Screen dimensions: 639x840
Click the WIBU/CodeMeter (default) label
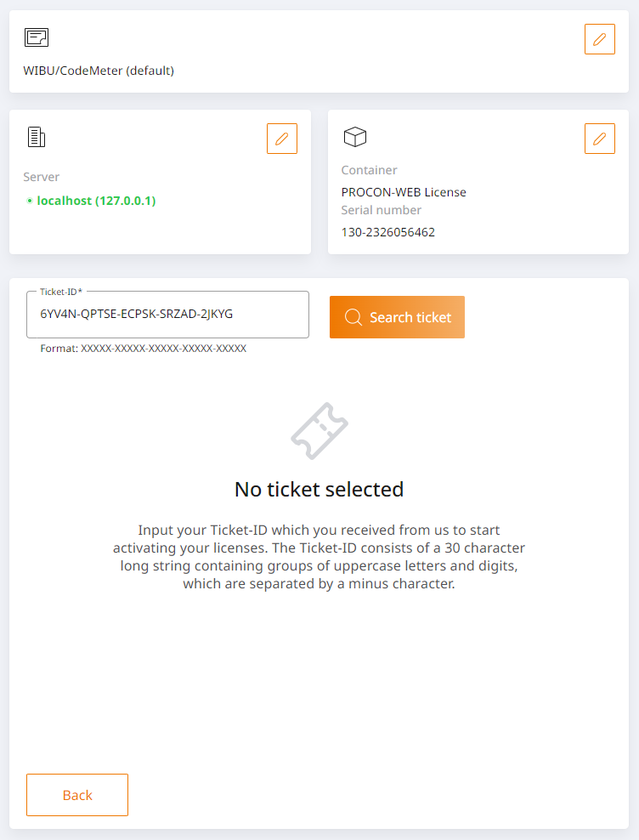[99, 71]
